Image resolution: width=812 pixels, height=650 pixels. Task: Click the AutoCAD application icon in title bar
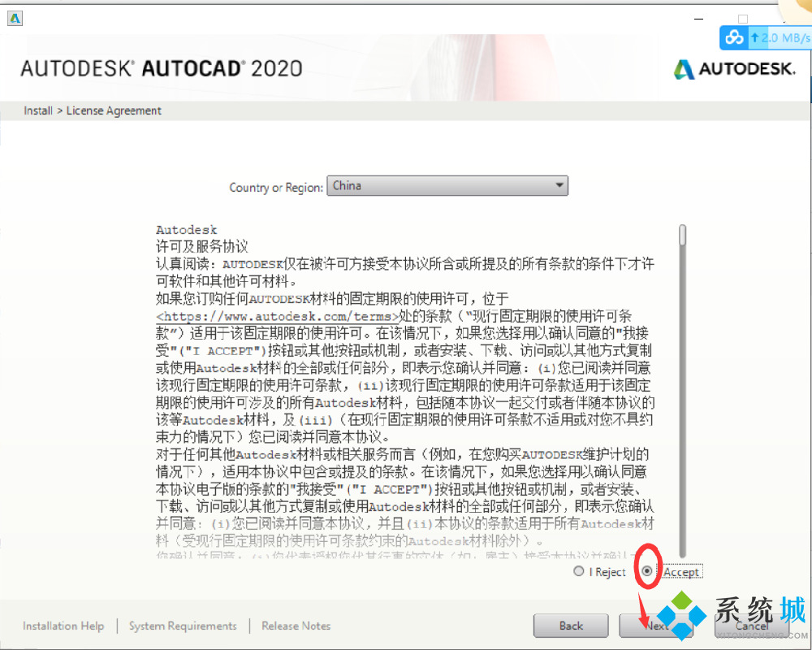point(14,18)
